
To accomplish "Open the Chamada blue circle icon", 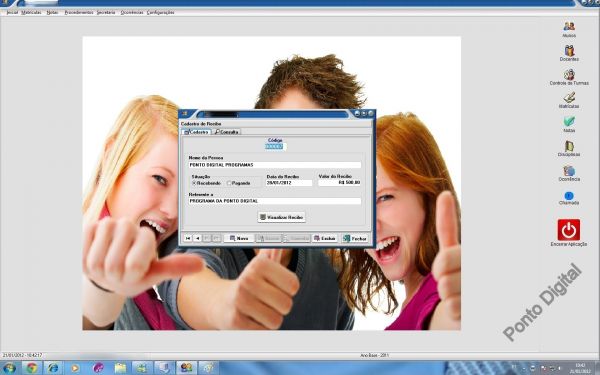I will (x=569, y=196).
